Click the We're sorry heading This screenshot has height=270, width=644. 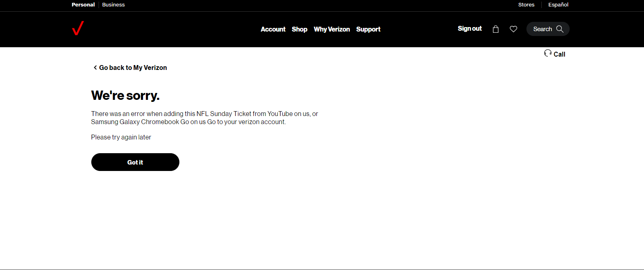[x=125, y=95]
